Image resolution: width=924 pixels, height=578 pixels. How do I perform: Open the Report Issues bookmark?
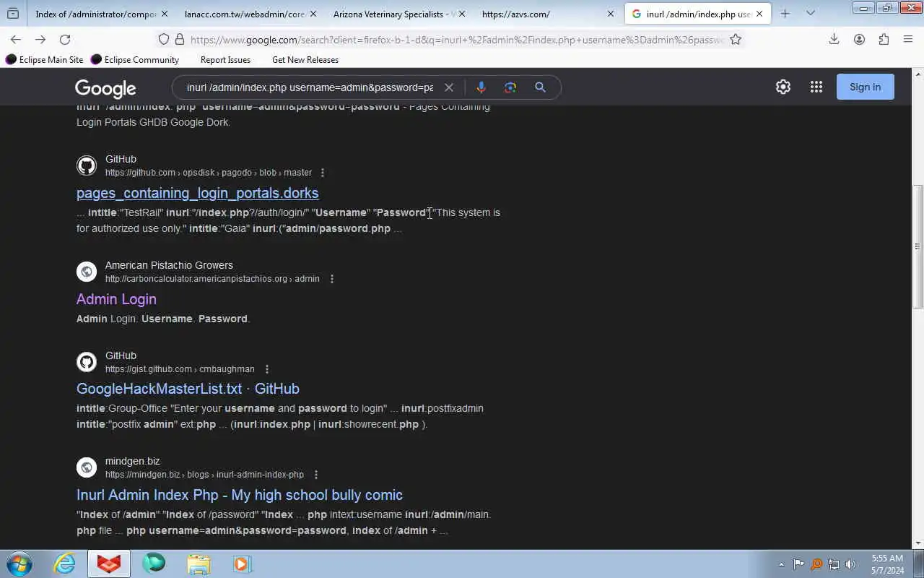[225, 60]
